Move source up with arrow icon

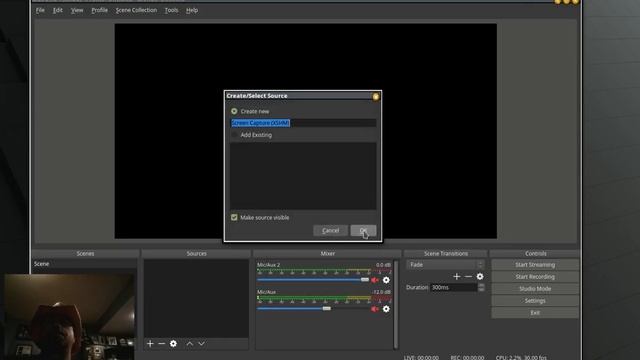pos(190,344)
